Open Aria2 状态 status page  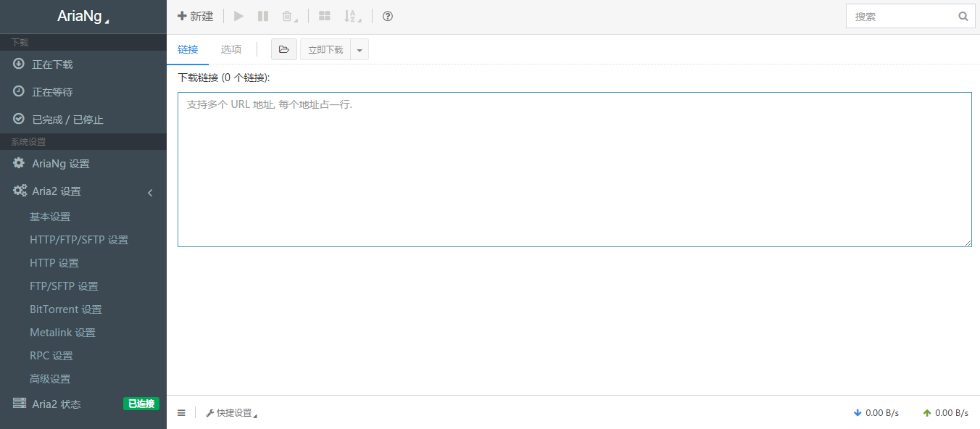click(83, 404)
